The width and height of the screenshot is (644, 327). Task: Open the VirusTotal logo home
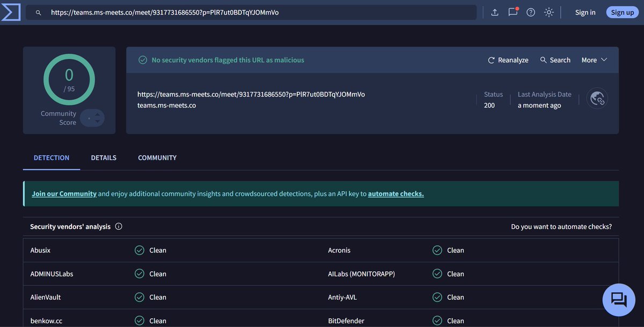10,12
